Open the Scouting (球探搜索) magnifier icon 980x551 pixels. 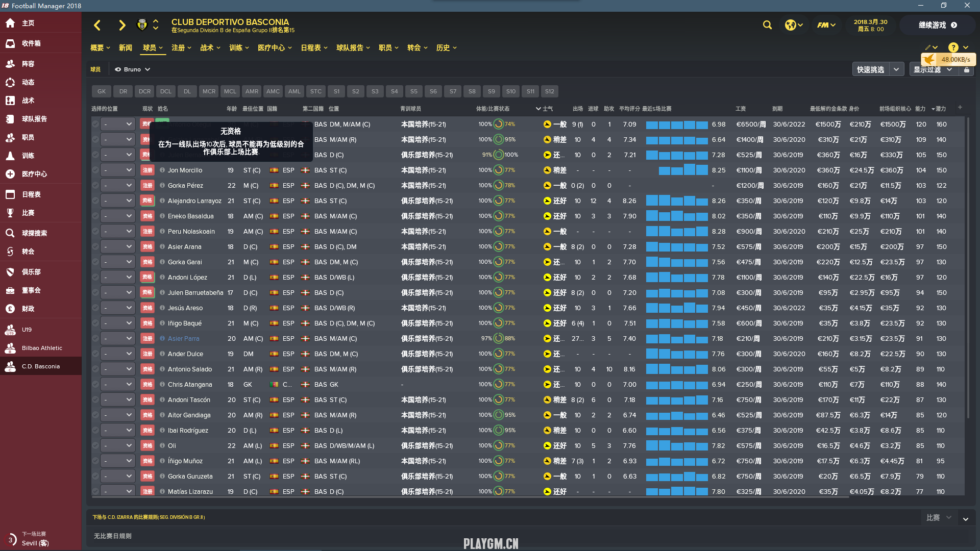[x=10, y=233]
